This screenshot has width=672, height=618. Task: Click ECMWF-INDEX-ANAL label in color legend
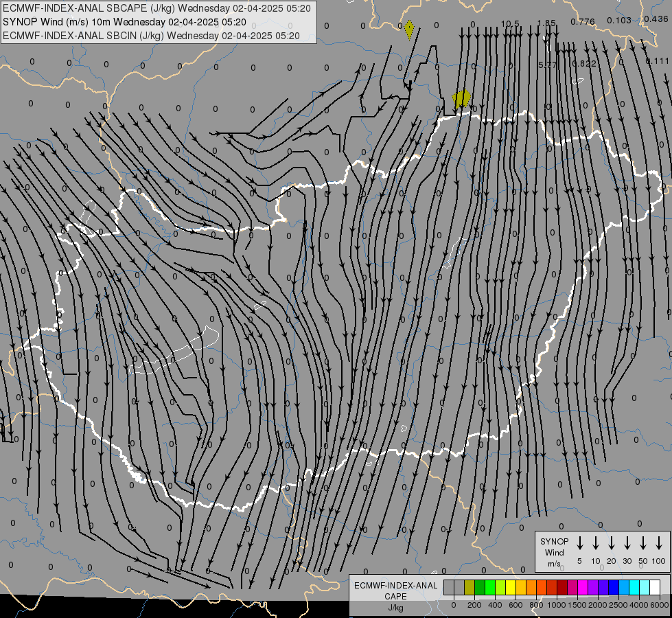coord(395,586)
